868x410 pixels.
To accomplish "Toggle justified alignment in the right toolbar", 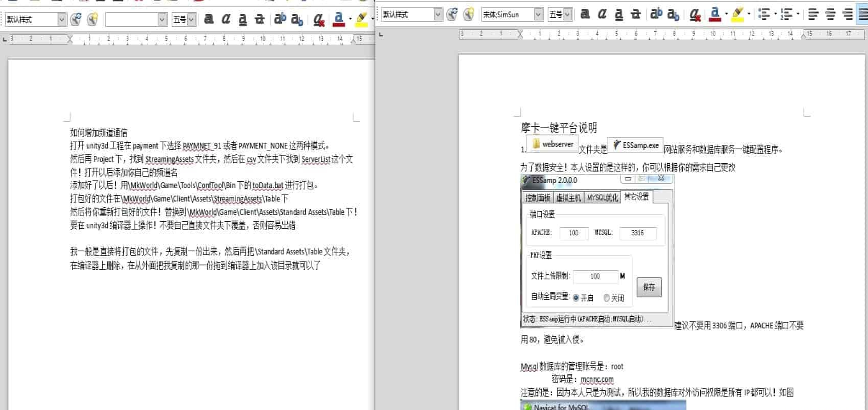I will (864, 13).
